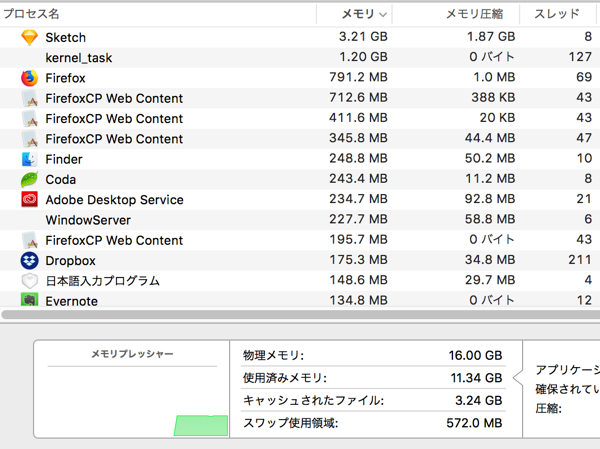Screen dimensions: 600x449
Task: Click the Finder face icon
Action: point(29,159)
